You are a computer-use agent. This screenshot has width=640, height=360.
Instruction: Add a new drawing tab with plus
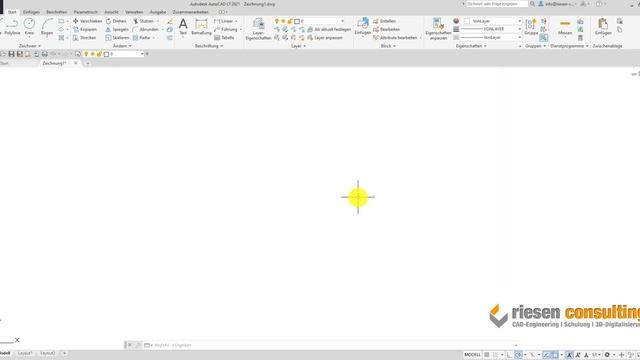click(x=87, y=63)
